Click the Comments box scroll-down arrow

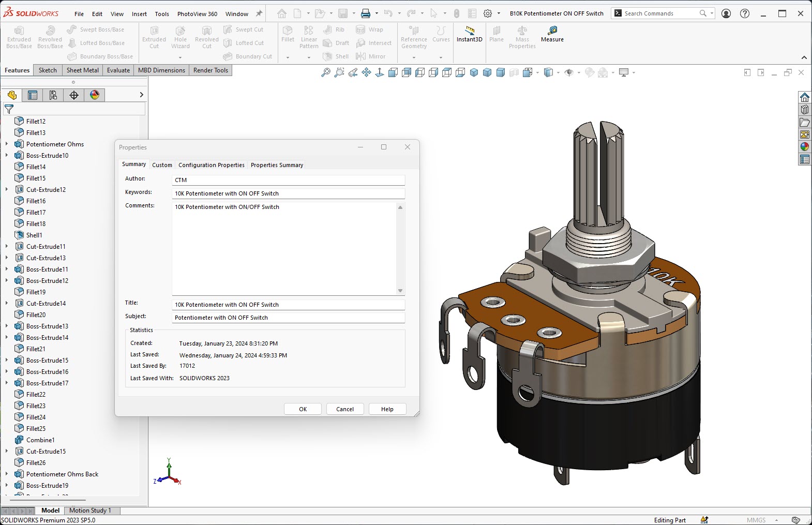tap(400, 291)
